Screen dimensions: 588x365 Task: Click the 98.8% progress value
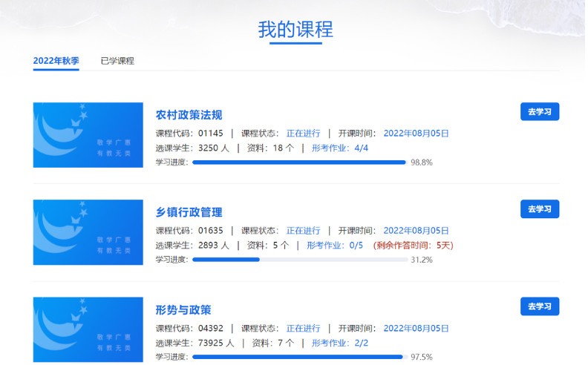pos(422,162)
